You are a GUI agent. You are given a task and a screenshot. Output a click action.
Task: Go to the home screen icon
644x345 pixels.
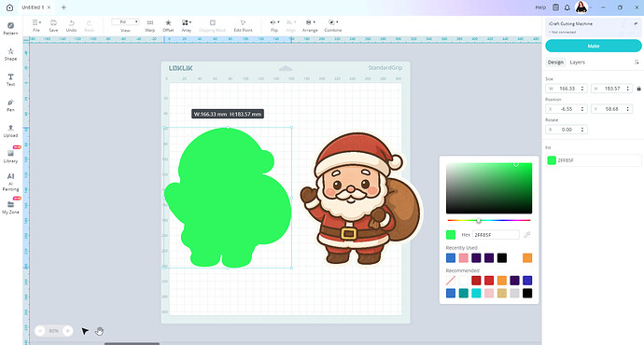coord(10,7)
